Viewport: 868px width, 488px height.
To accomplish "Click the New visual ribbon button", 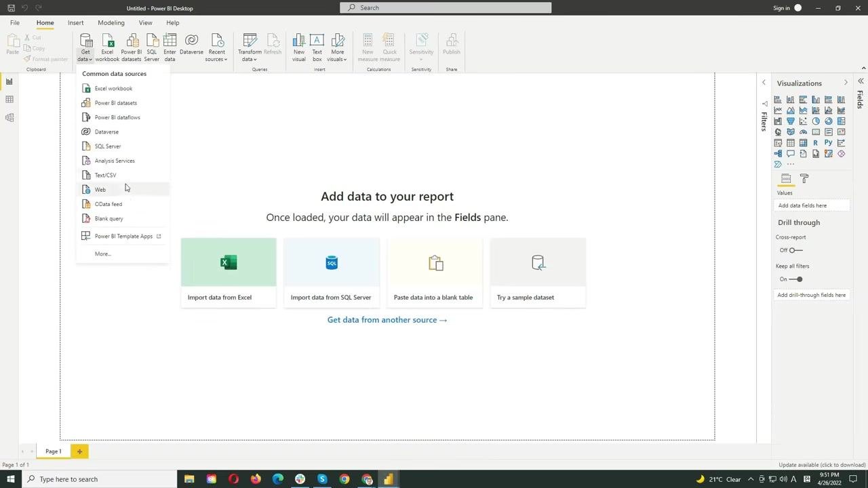I will (299, 47).
